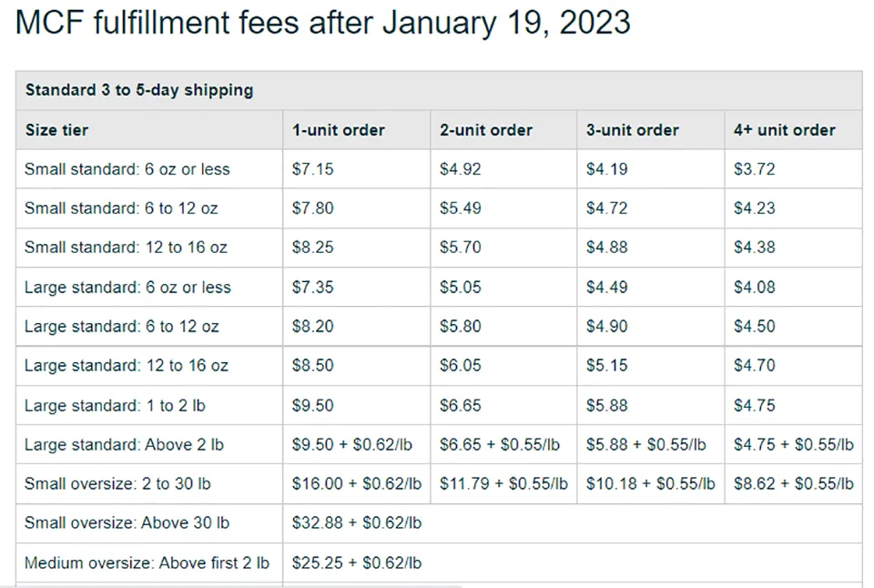The width and height of the screenshot is (874, 588).
Task: Click the 1-unit order column header
Action: pyautogui.click(x=339, y=130)
